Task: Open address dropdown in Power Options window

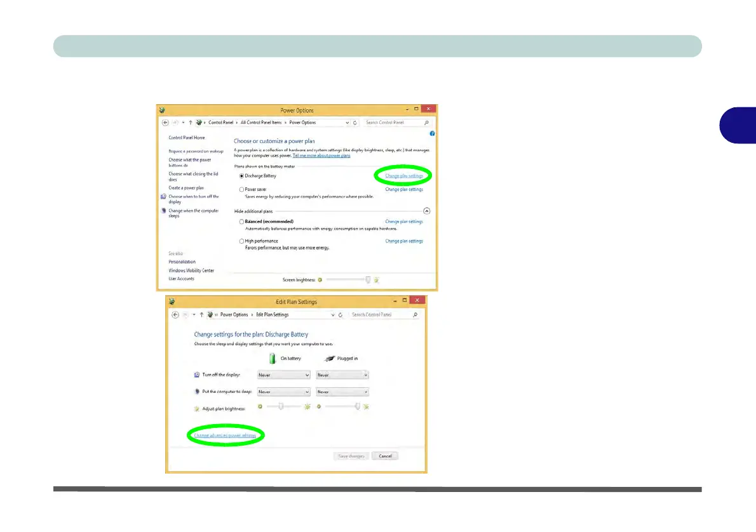Action: (x=347, y=123)
